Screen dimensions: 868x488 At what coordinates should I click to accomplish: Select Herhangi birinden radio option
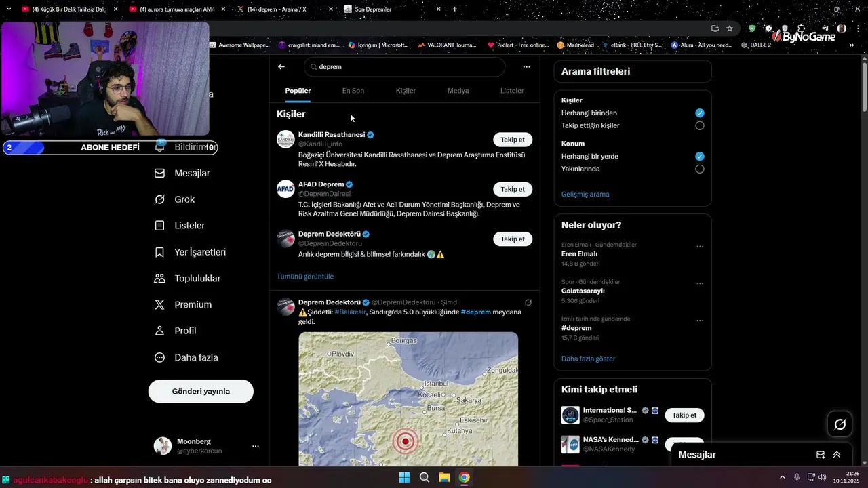(700, 113)
